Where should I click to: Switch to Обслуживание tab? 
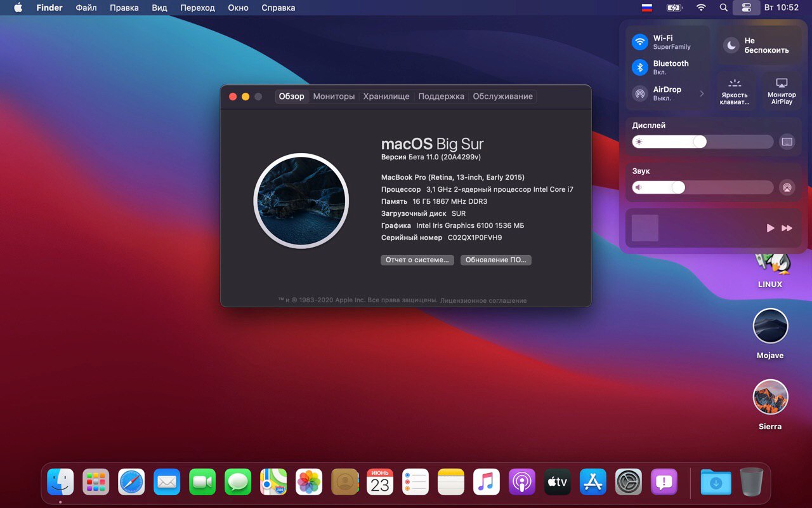503,97
